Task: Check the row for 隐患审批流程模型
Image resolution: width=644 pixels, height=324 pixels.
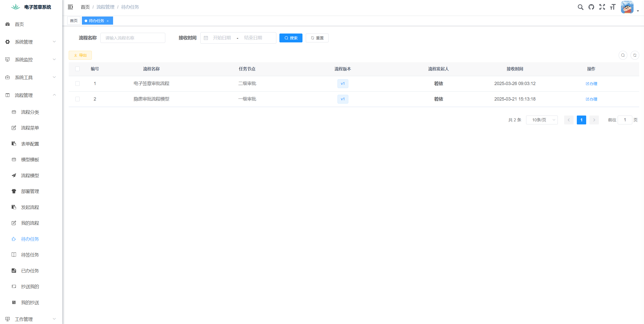Action: tap(78, 99)
